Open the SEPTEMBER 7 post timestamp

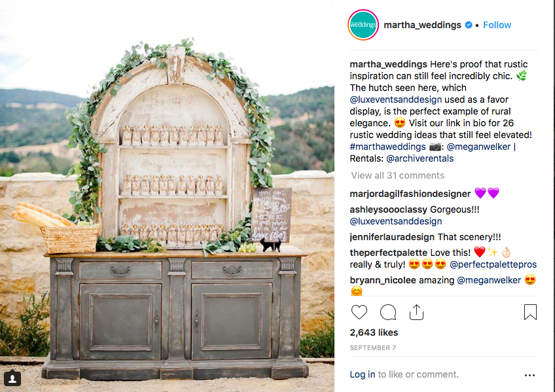click(372, 347)
